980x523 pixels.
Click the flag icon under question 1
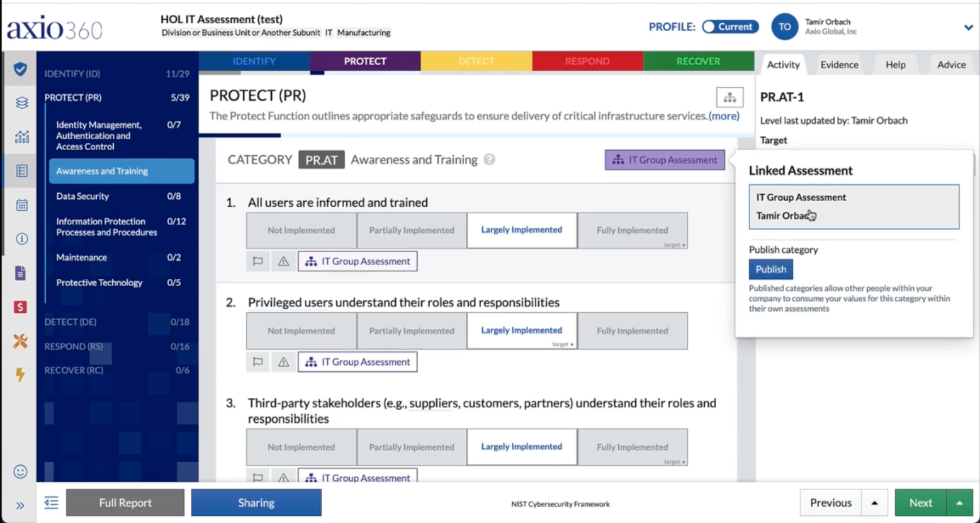coord(258,261)
